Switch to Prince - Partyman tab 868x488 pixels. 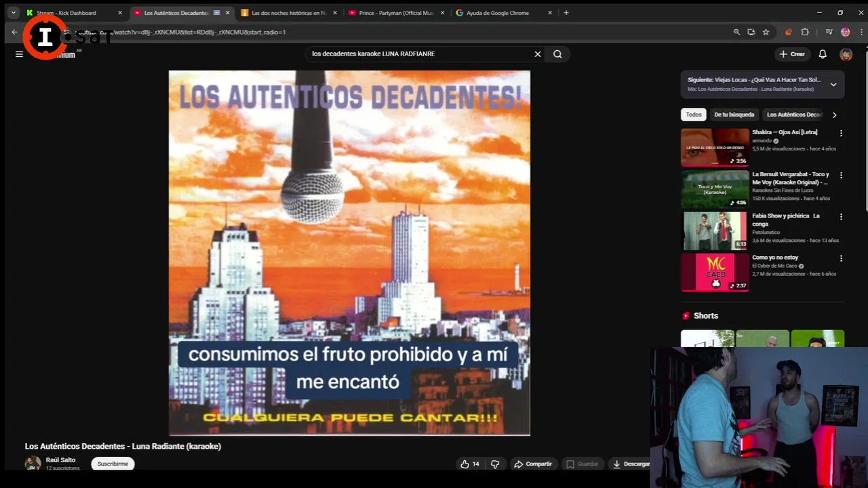tap(395, 13)
